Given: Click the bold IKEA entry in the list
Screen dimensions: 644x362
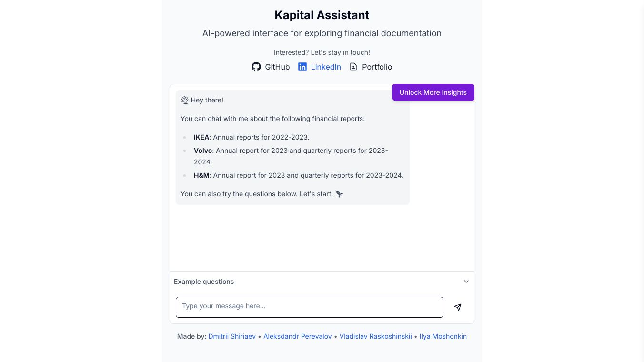Looking at the screenshot, I should (201, 137).
